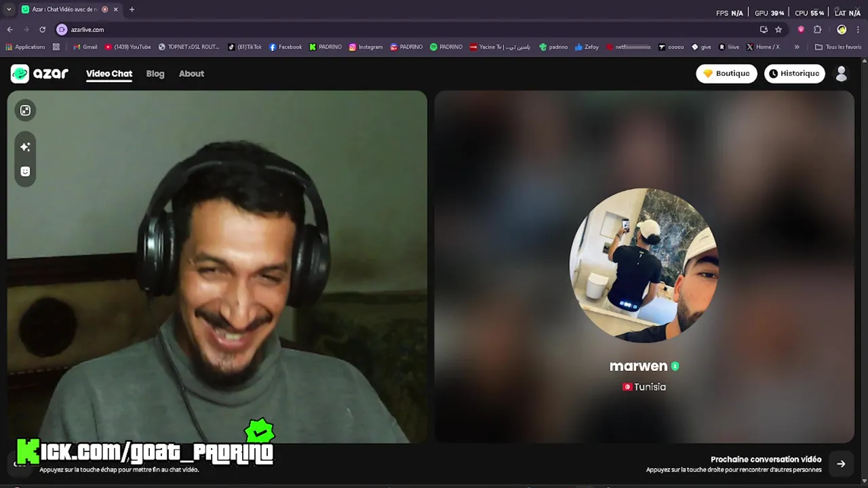
Task: Open the face filter icon
Action: (x=25, y=171)
